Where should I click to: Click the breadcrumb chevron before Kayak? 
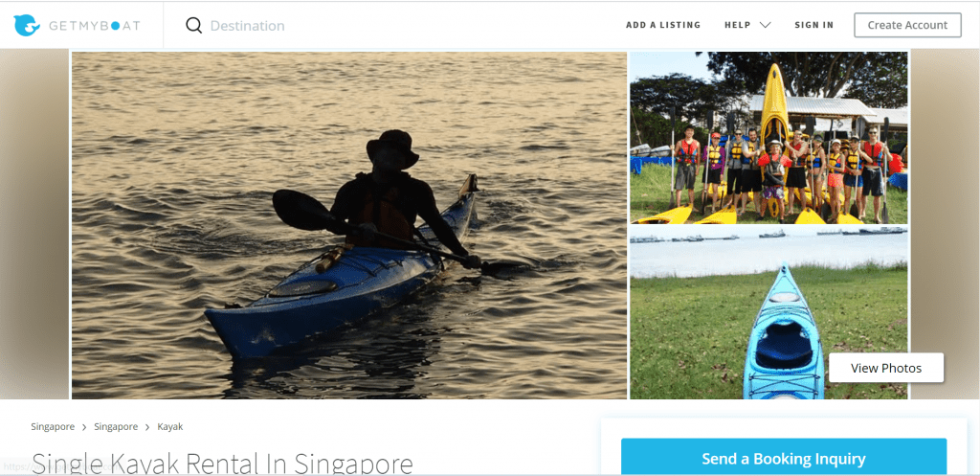tap(147, 427)
